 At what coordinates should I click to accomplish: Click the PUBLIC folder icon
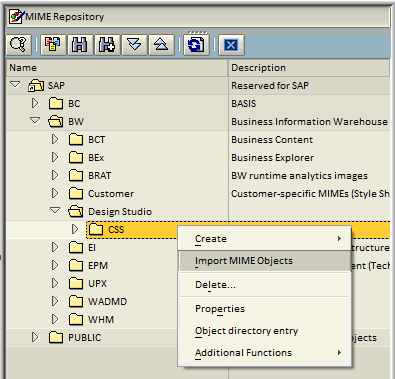click(x=56, y=338)
